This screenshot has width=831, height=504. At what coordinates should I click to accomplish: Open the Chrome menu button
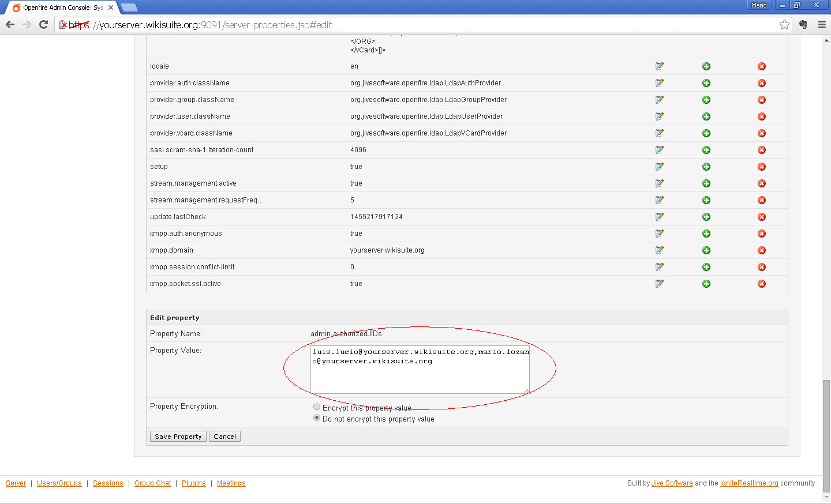[822, 25]
